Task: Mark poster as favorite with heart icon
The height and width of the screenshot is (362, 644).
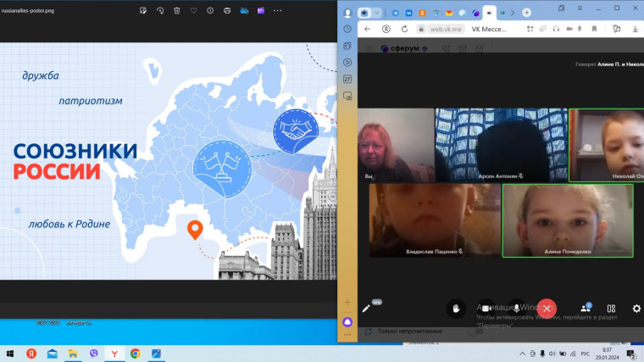Action: point(193,11)
